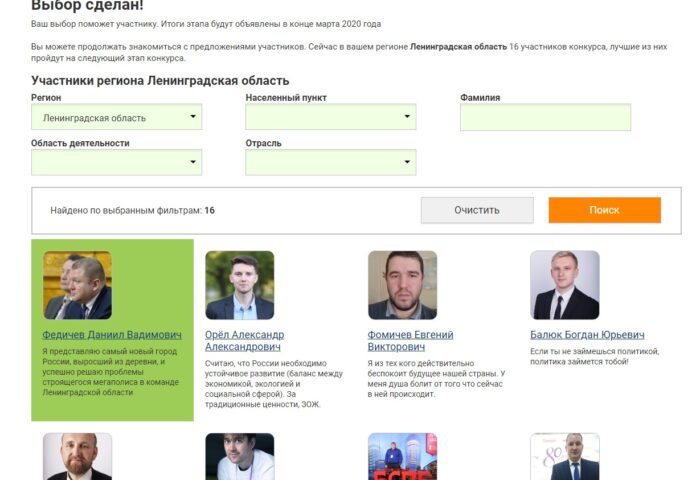Expand the Отрасль dropdown
The height and width of the screenshot is (480, 700).
coord(331,163)
